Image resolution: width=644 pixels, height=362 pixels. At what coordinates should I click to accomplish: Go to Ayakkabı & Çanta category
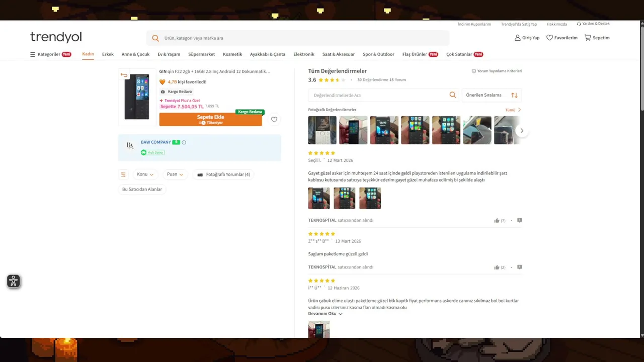[x=268, y=54]
